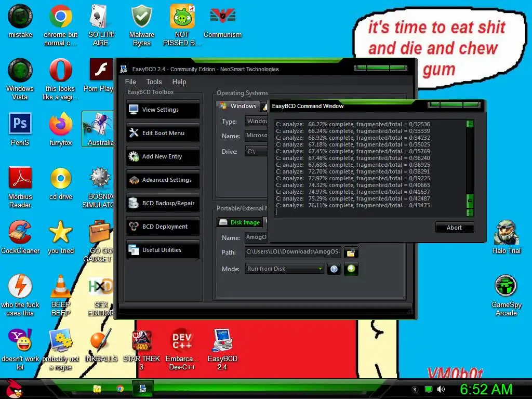Open the HxD hex editor desktop icon

pos(100,295)
